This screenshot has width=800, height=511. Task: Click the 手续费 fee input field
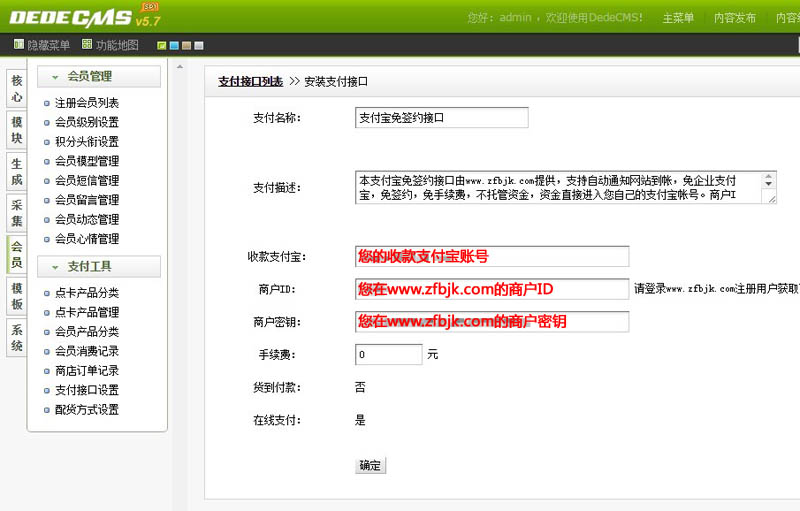tap(389, 354)
